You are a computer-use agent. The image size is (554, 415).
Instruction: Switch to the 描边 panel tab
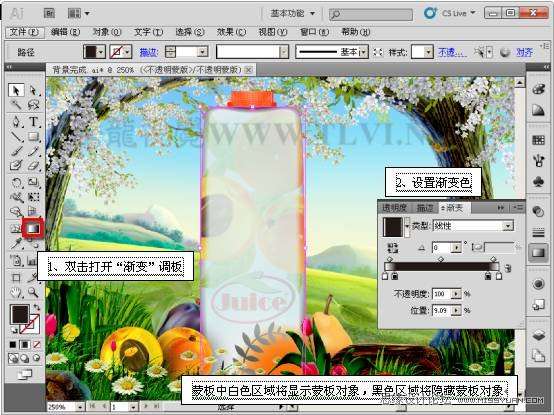point(425,208)
